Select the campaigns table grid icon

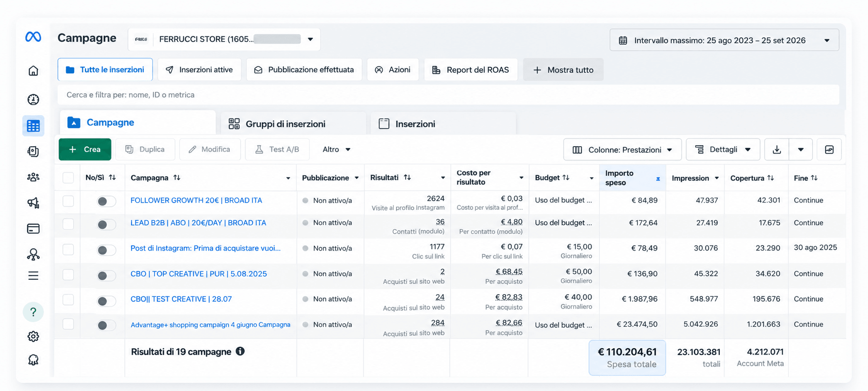click(33, 126)
